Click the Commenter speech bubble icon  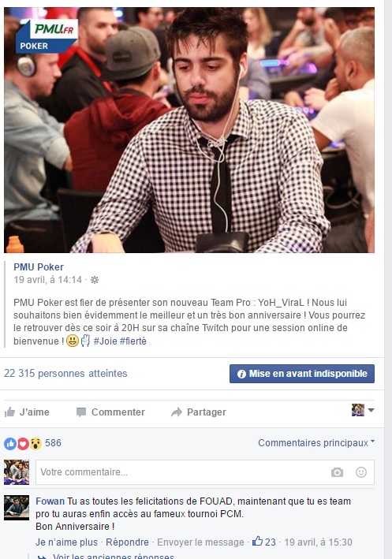(x=81, y=412)
